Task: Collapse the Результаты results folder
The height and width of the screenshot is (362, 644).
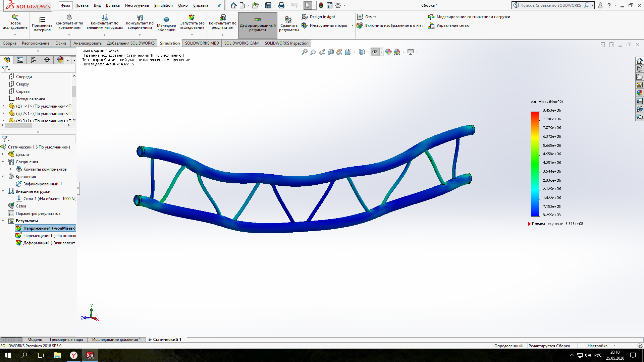Action: [x=3, y=221]
